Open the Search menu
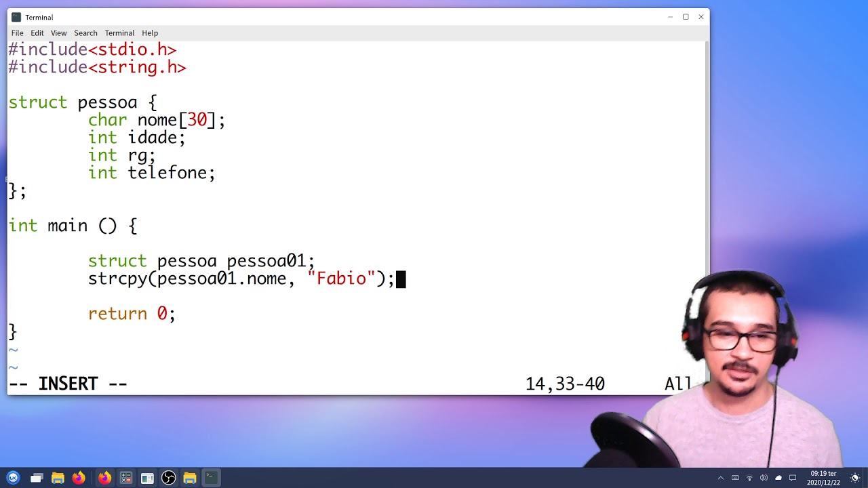 pyautogui.click(x=85, y=33)
